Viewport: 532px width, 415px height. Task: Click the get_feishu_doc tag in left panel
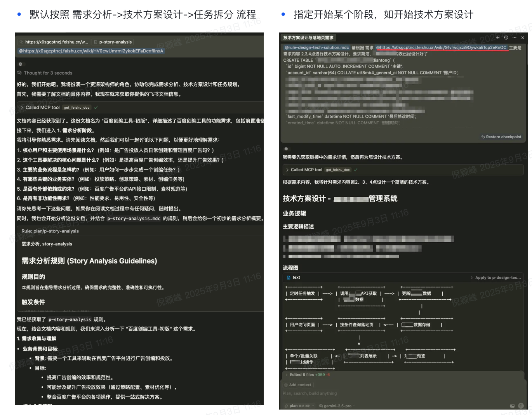coord(76,108)
